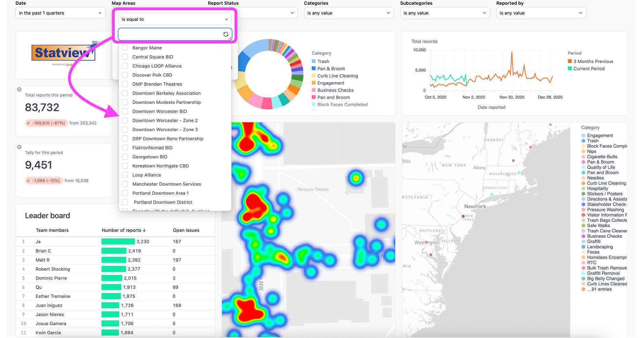
Task: Check the Bangor Maine checkbox
Action: tap(125, 48)
